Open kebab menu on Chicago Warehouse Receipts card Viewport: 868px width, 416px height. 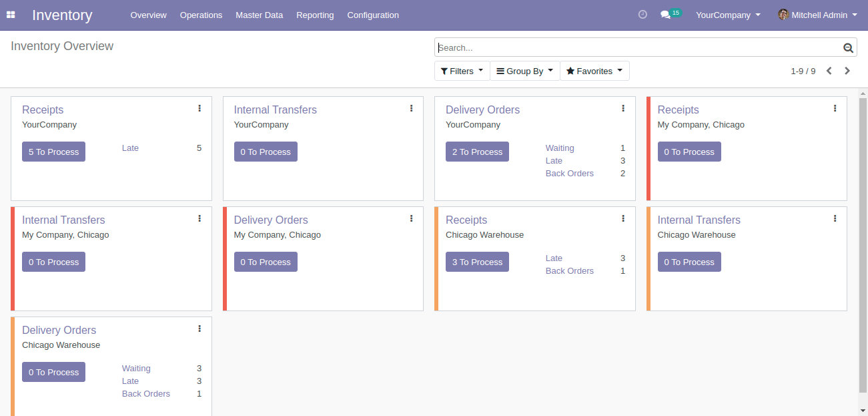pos(623,218)
